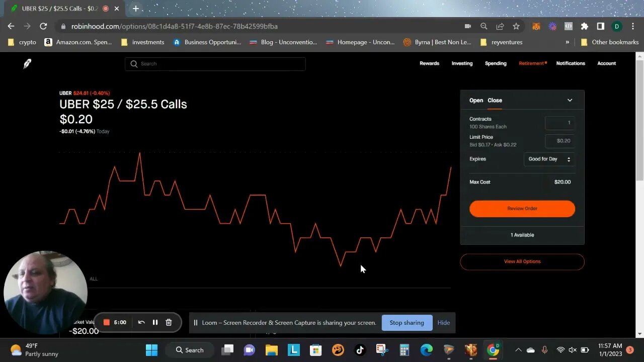Open the Calculator taskbar app

[404, 350]
